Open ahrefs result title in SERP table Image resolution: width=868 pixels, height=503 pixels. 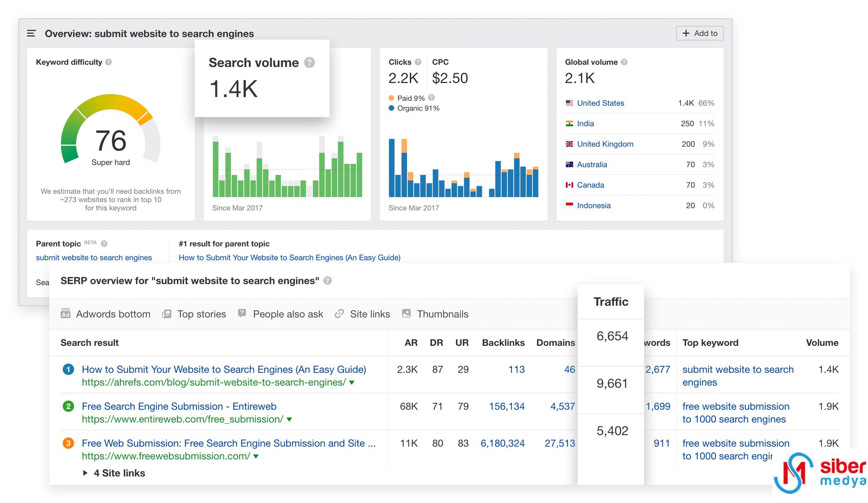224,370
